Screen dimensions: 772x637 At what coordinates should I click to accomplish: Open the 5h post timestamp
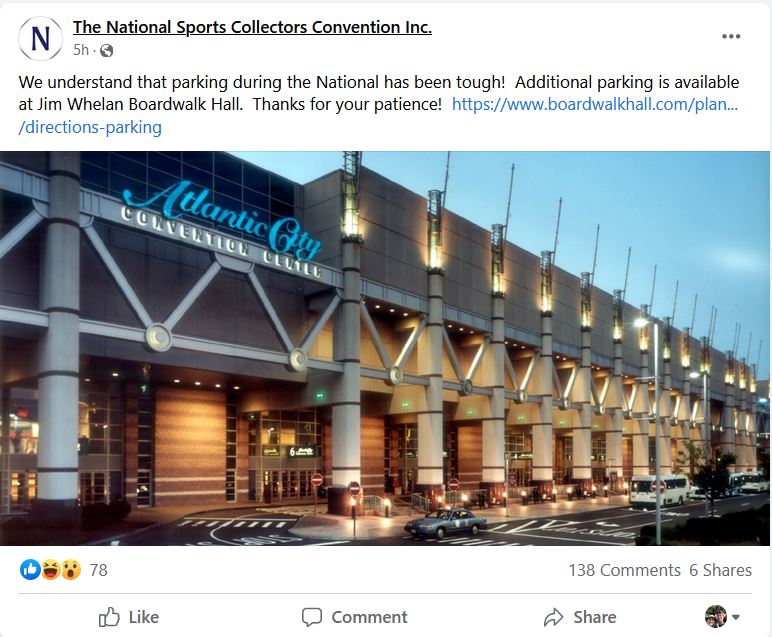point(81,50)
